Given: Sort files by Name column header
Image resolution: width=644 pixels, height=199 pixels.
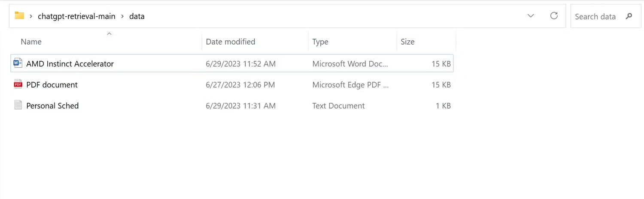Looking at the screenshot, I should (31, 42).
